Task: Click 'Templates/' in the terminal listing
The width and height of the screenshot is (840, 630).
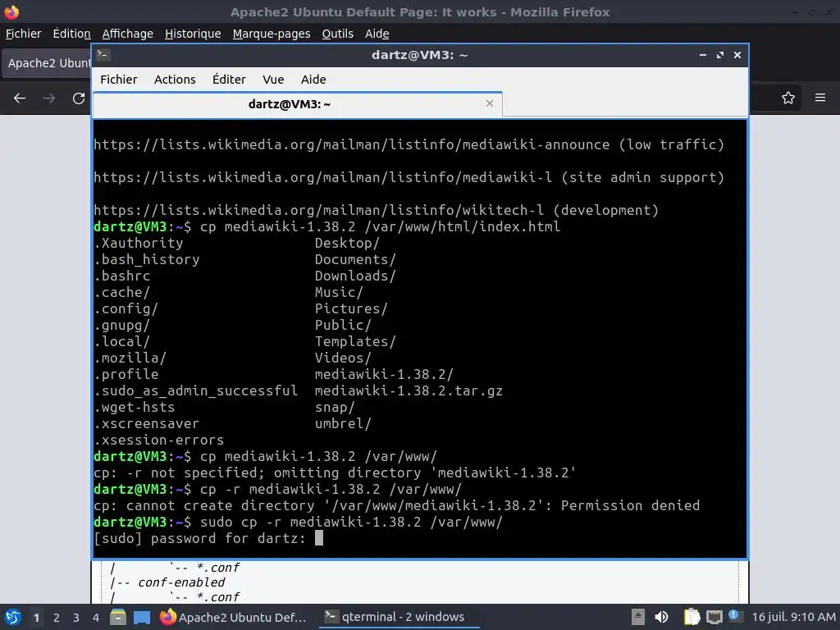Action: tap(355, 341)
